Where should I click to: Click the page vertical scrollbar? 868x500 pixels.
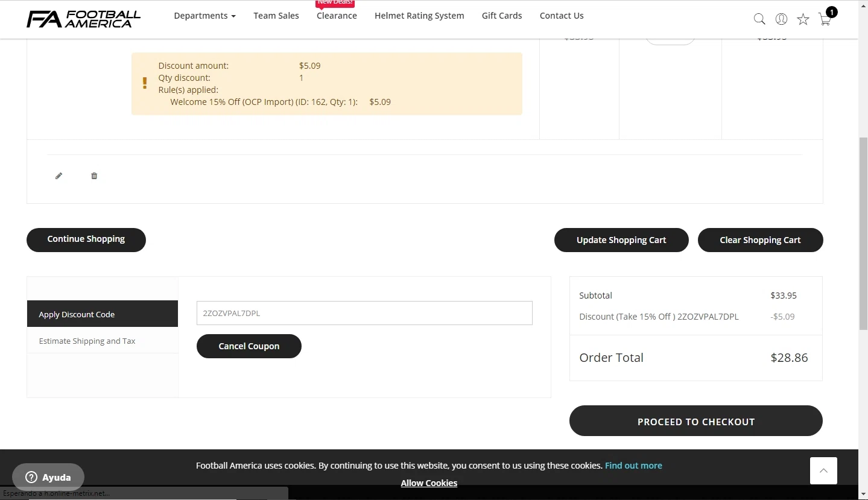863,234
